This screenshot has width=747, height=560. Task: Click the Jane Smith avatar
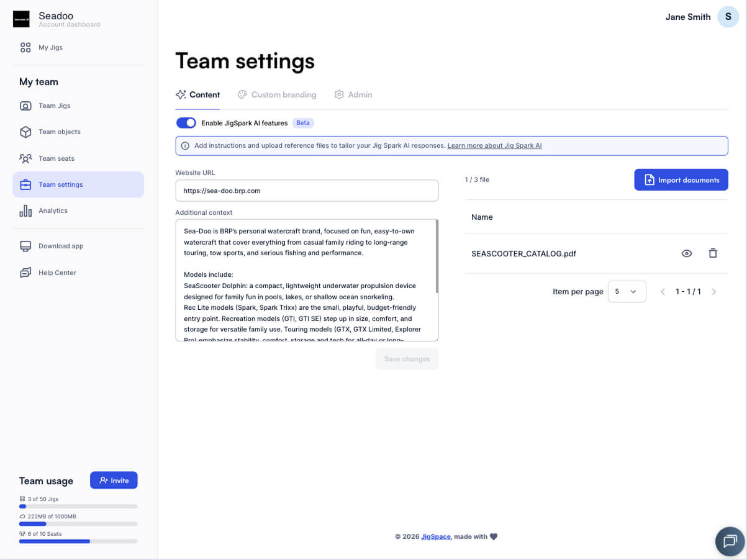(x=728, y=17)
